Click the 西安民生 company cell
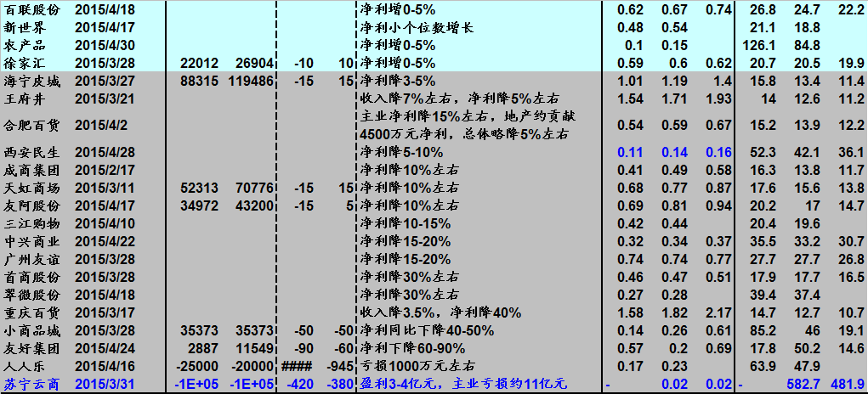This screenshot has width=868, height=394. click(x=31, y=152)
